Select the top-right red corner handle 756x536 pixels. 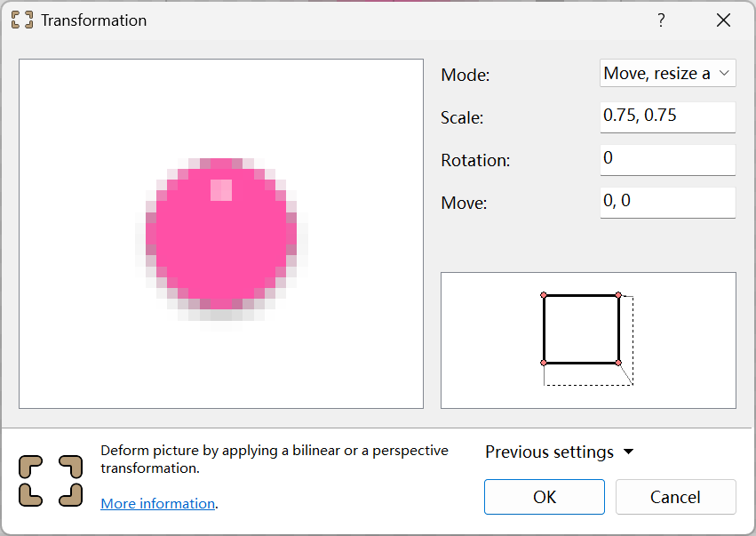click(618, 295)
